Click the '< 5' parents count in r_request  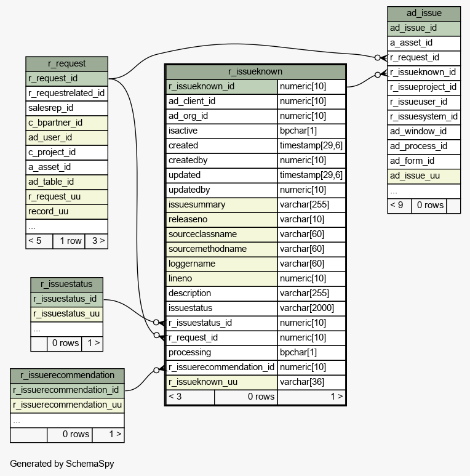[39, 241]
